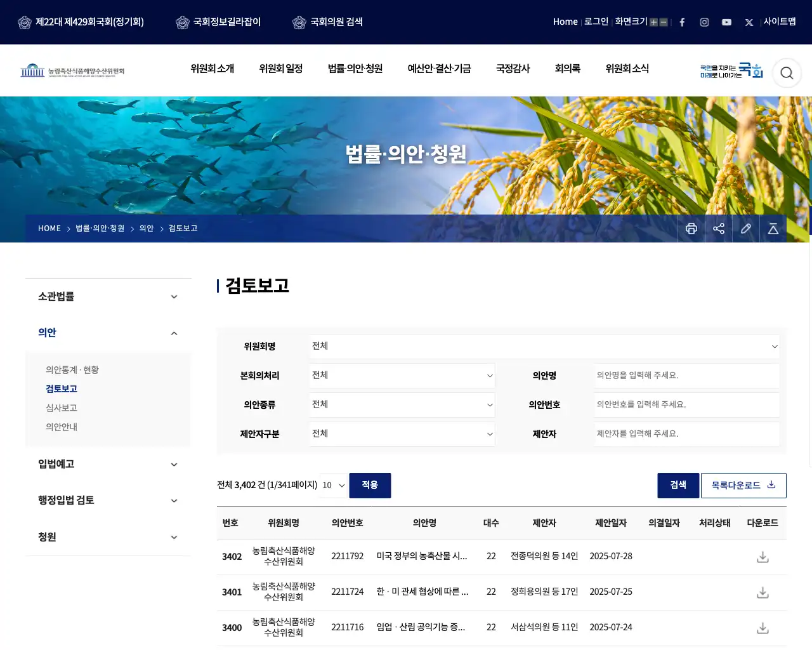
Task: Decrease screen size with minus icon
Action: [664, 22]
